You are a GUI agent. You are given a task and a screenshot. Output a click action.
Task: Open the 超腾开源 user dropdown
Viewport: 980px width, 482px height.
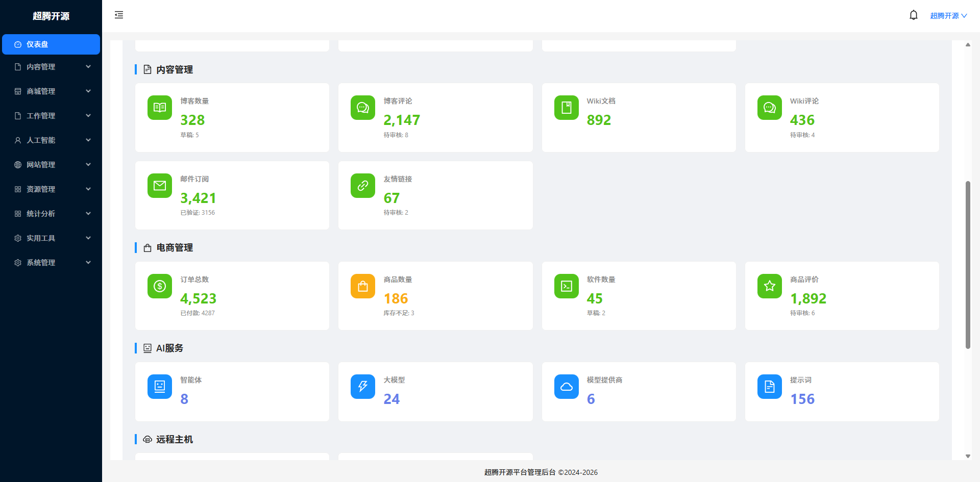click(x=948, y=16)
